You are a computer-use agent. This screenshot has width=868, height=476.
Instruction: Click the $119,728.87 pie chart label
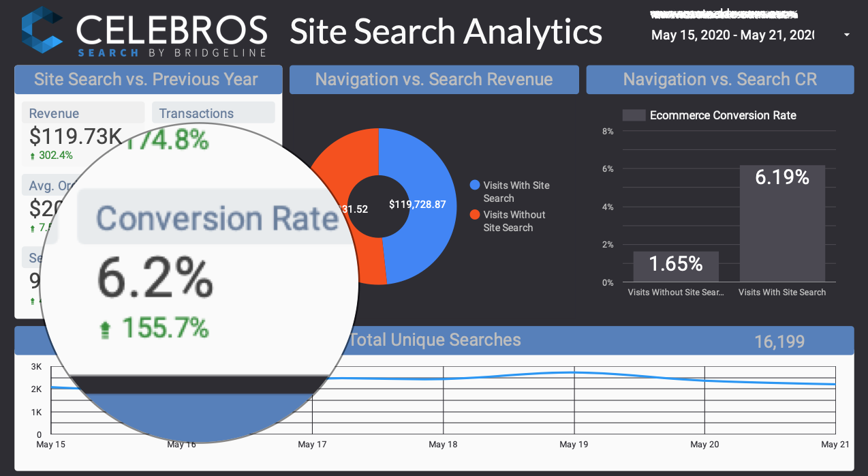(x=417, y=204)
